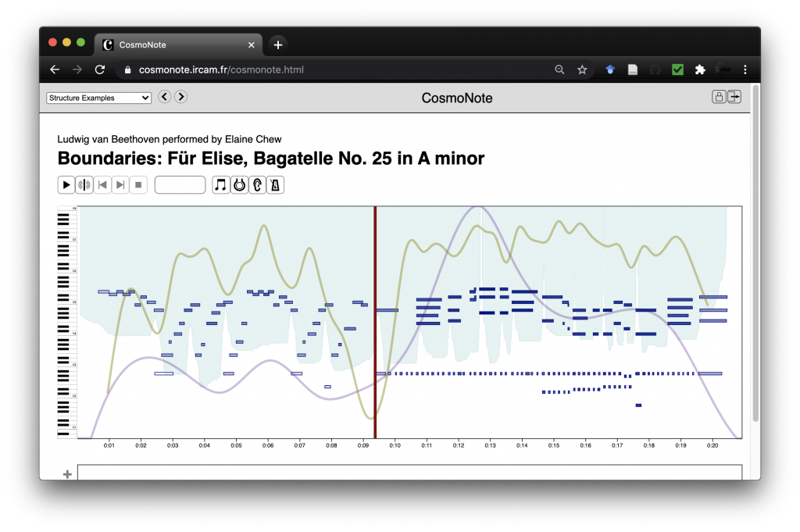Bookmark this page with the star icon

click(582, 70)
